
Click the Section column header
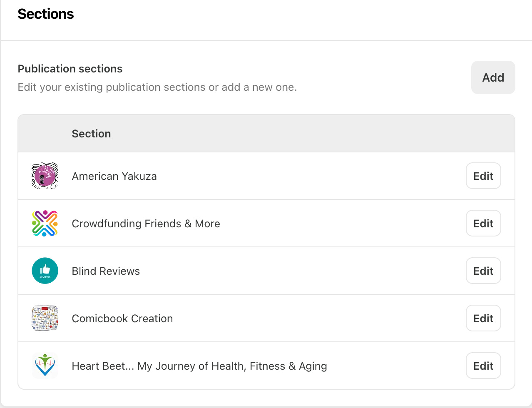[x=91, y=134]
